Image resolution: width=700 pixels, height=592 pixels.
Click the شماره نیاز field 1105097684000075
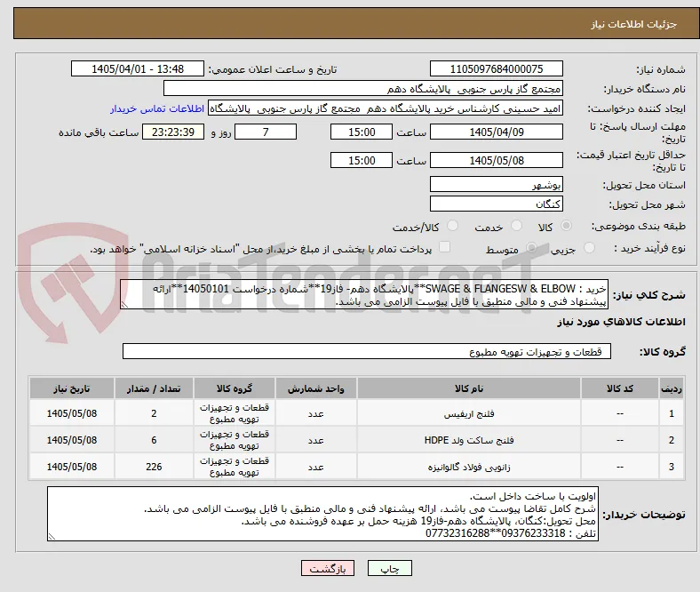(496, 68)
